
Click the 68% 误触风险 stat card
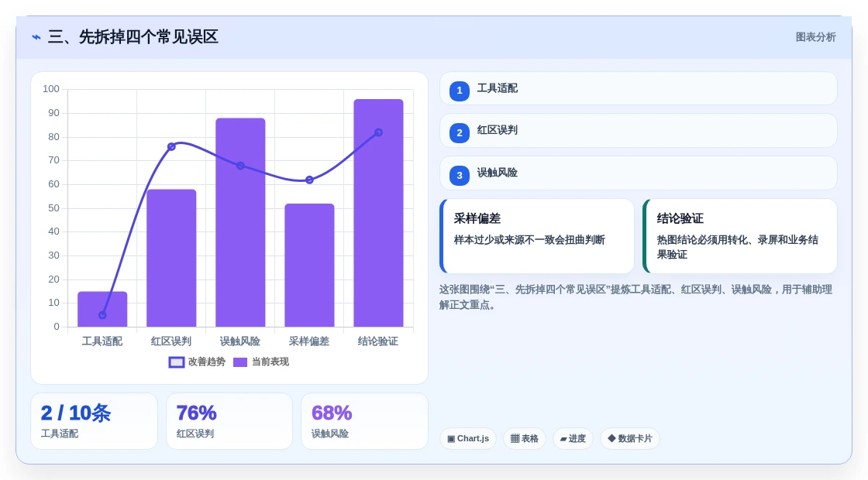coord(365,421)
